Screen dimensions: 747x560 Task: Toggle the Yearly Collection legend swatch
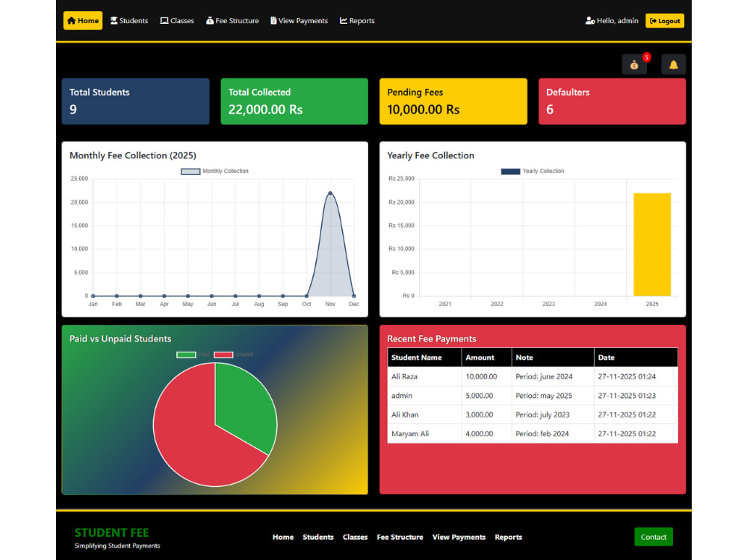[x=510, y=172]
